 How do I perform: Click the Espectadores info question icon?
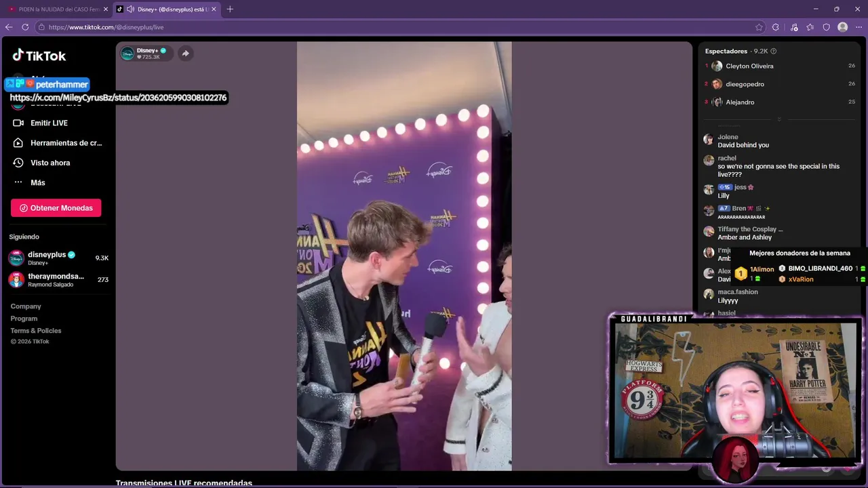774,52
